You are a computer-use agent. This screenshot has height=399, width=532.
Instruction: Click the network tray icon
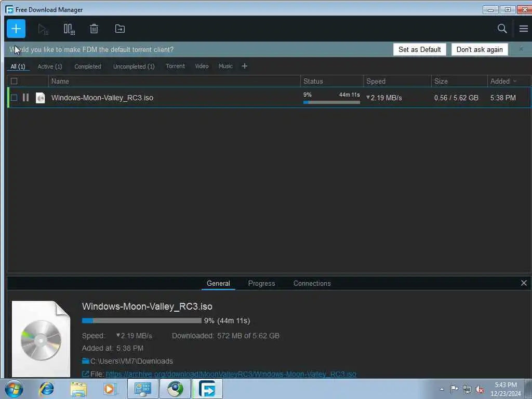(467, 390)
